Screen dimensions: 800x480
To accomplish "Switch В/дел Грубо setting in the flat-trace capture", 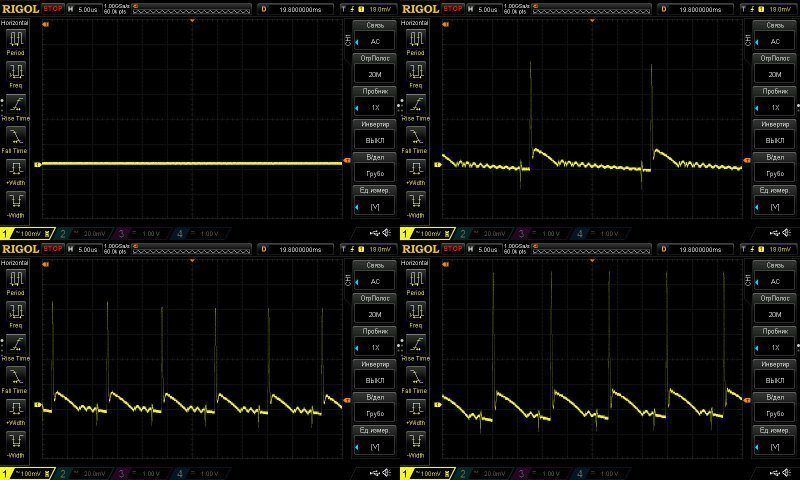I will click(x=375, y=168).
